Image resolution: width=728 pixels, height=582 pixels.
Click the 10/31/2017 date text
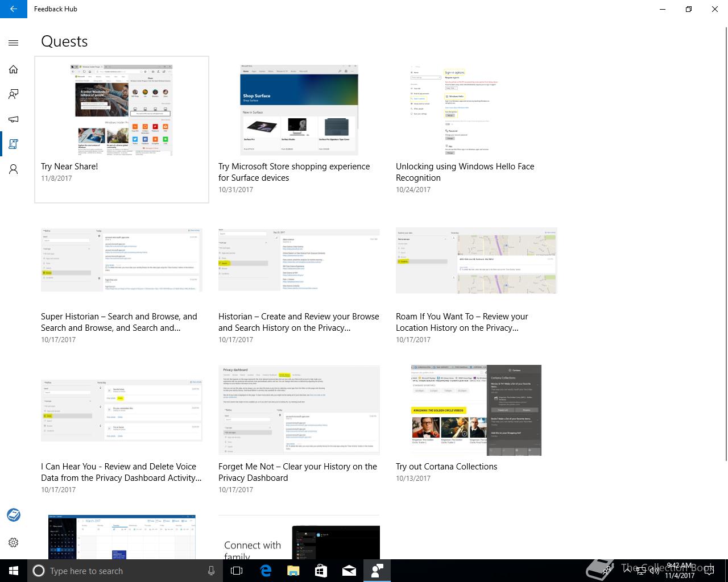pos(235,190)
